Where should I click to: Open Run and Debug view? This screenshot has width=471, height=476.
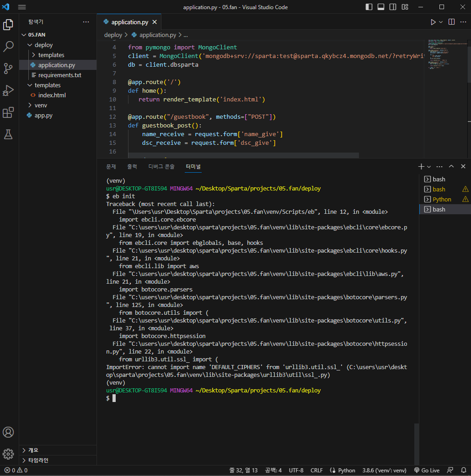[x=8, y=90]
